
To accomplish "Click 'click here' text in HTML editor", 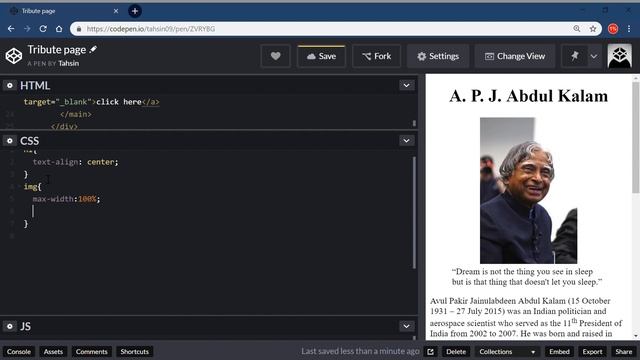I will [119, 102].
